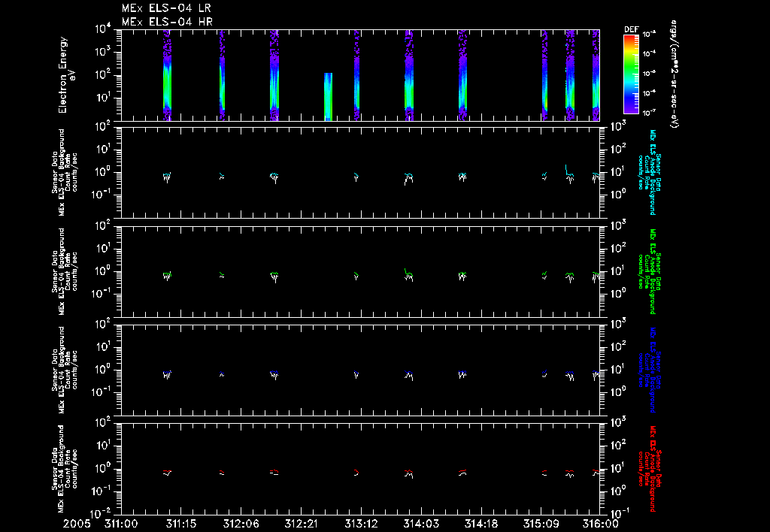Click the '312:06' time axis label

pyautogui.click(x=241, y=524)
